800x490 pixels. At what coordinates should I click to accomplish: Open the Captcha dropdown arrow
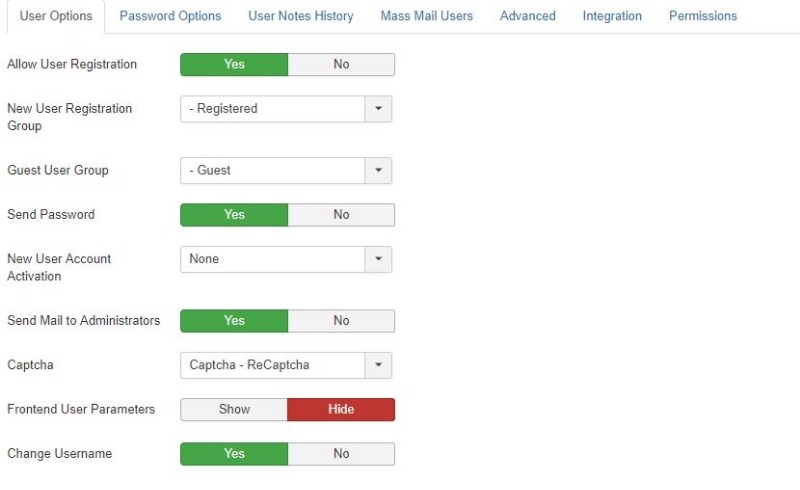tap(378, 365)
